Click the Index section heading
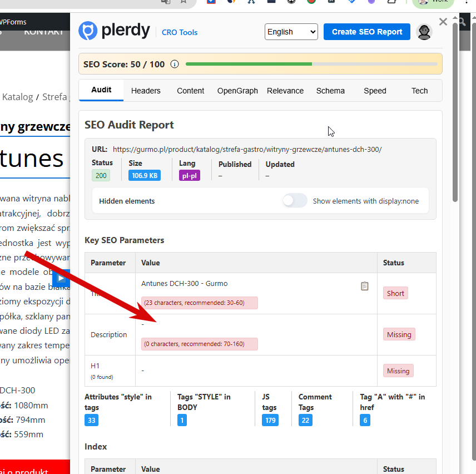 (x=96, y=447)
